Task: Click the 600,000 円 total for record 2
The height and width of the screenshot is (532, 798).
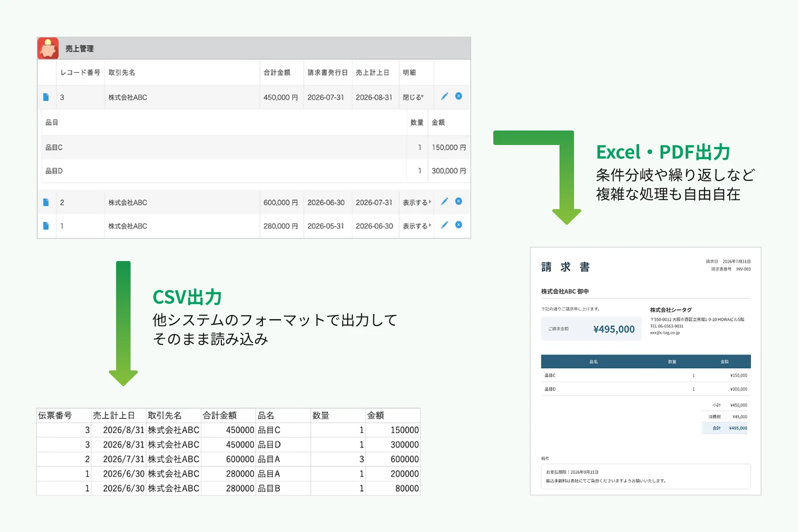Action: coord(281,203)
